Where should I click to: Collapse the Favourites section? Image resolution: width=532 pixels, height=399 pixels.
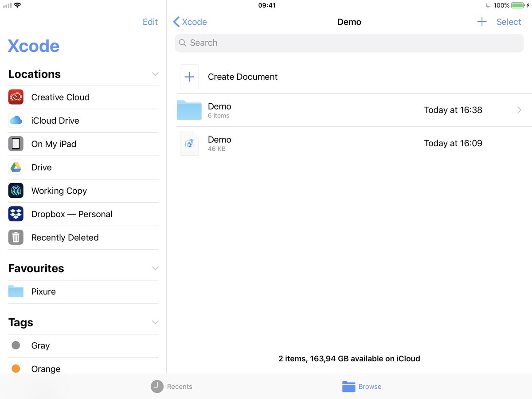click(155, 268)
